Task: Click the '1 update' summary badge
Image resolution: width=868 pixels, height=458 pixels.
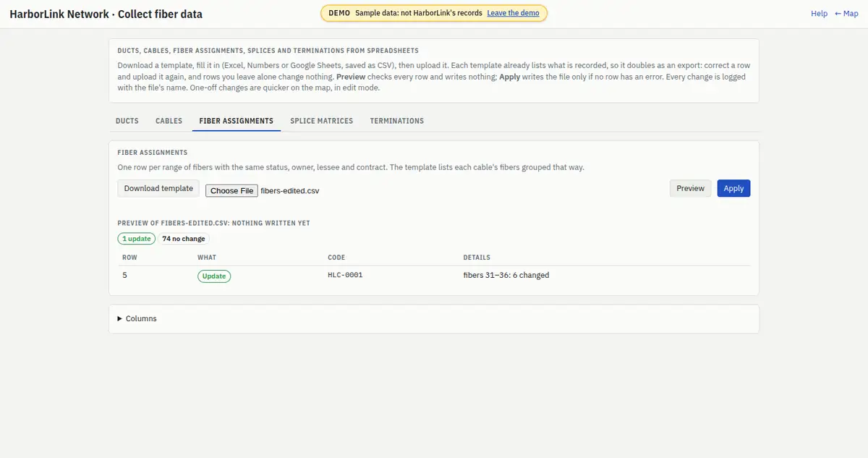Action: [137, 238]
